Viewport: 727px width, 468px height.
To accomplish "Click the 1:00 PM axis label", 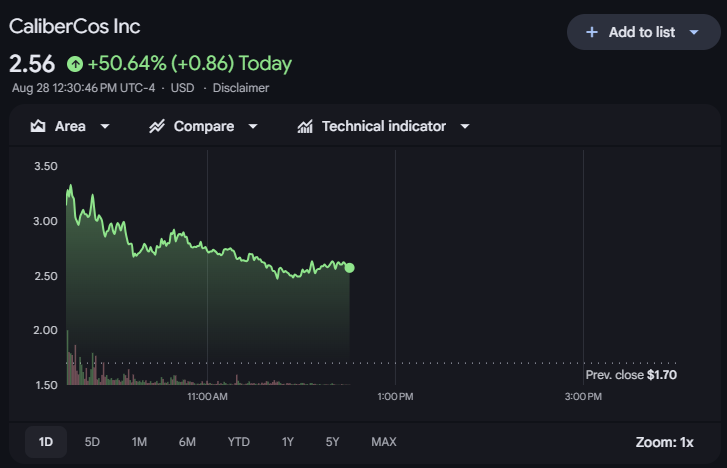I will coord(395,397).
